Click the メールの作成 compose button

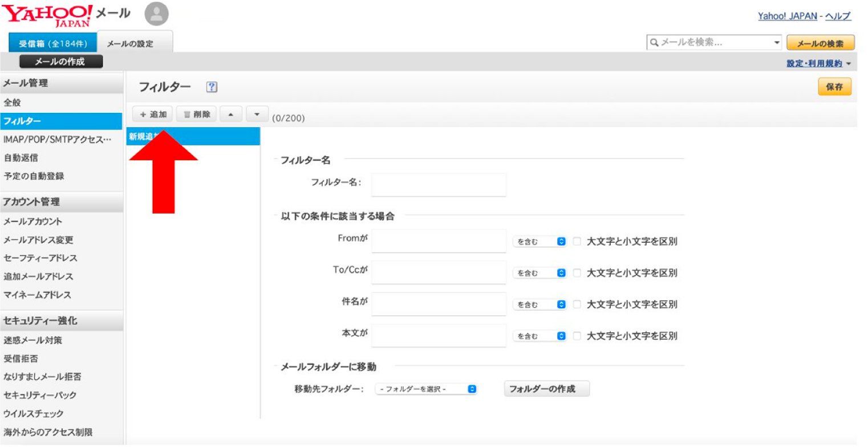coord(60,61)
